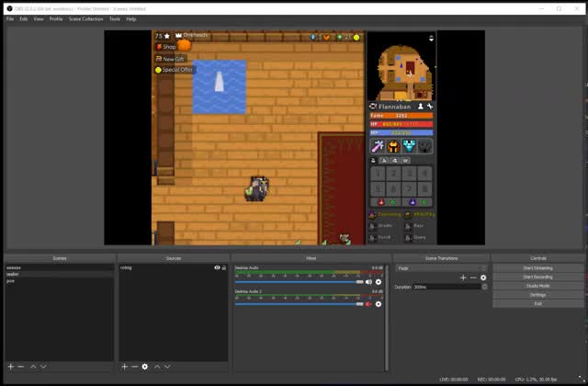This screenshot has width=588, height=386.
Task: Hide the rotmg source eye icon
Action: pos(217,267)
